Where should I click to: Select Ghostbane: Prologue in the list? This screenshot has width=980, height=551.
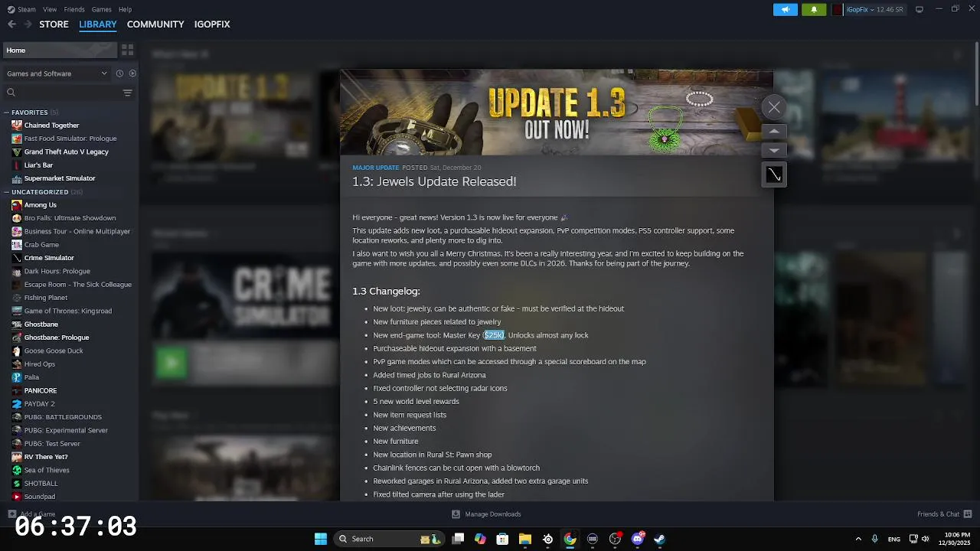[57, 337]
